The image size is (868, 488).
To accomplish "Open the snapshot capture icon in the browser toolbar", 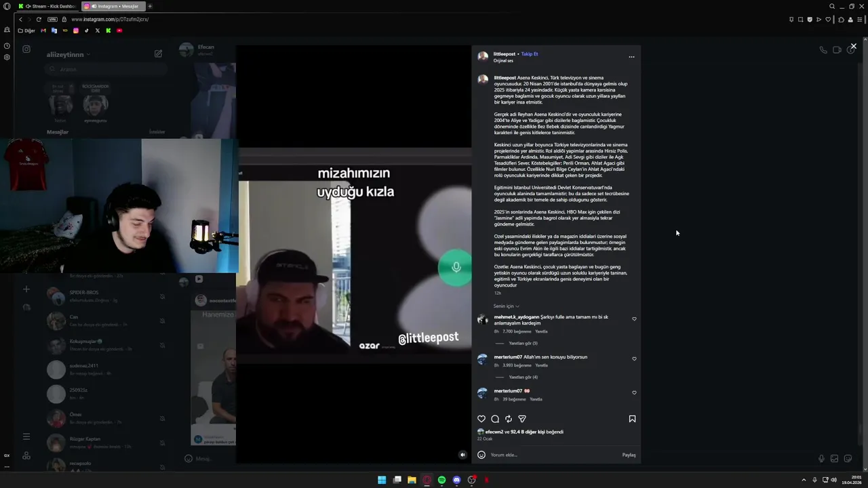I will (x=801, y=19).
